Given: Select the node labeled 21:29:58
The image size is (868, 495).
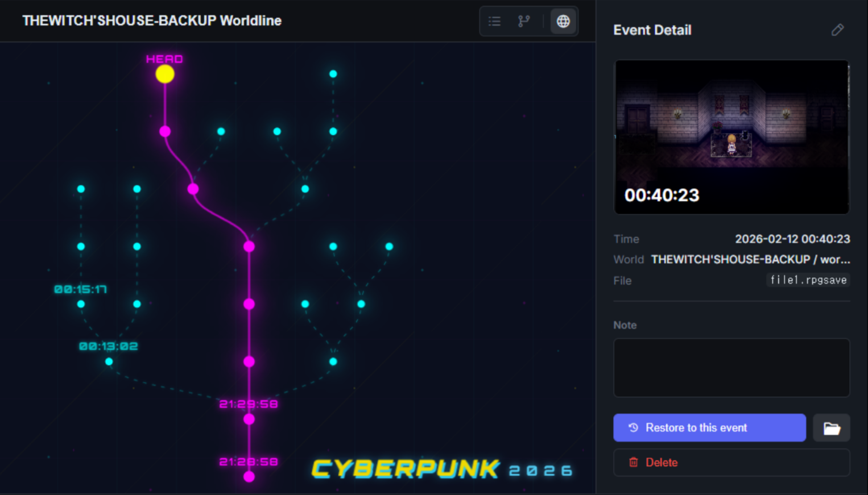Looking at the screenshot, I should (x=249, y=418).
